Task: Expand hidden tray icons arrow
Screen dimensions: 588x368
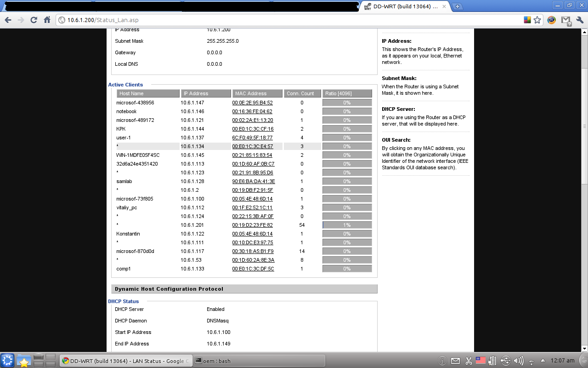Action: pos(543,361)
